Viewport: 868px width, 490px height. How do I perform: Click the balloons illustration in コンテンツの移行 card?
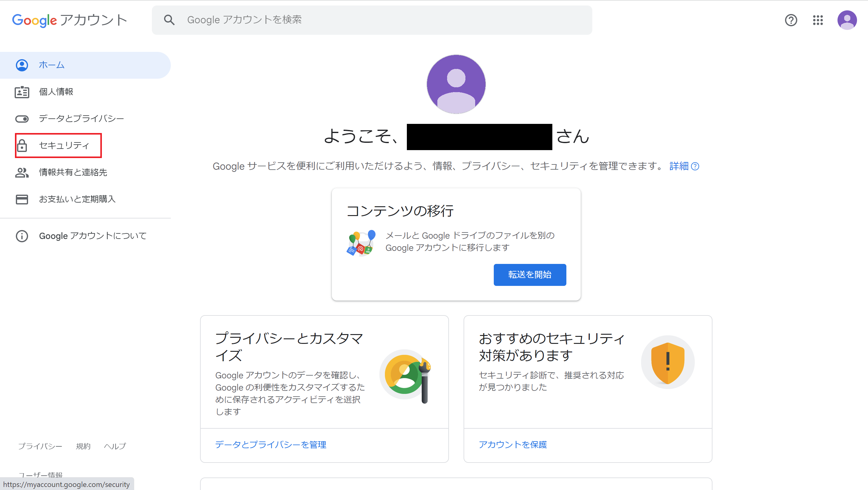[361, 243]
